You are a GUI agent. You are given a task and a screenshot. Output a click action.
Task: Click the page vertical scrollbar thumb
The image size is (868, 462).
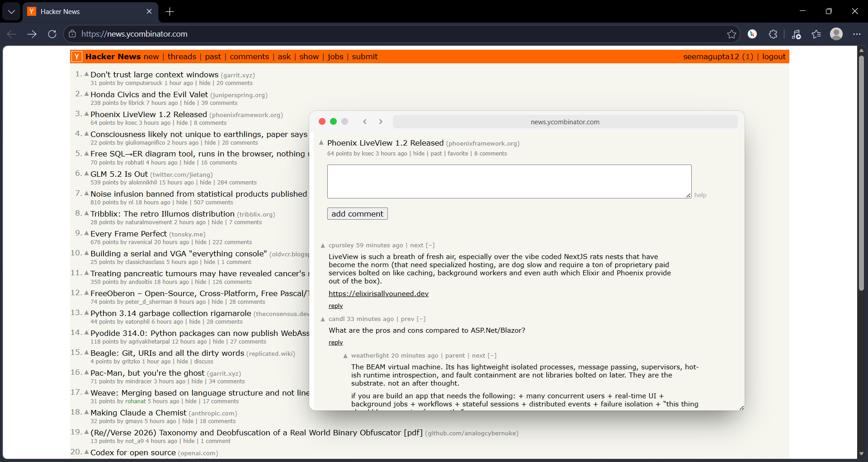[861, 173]
